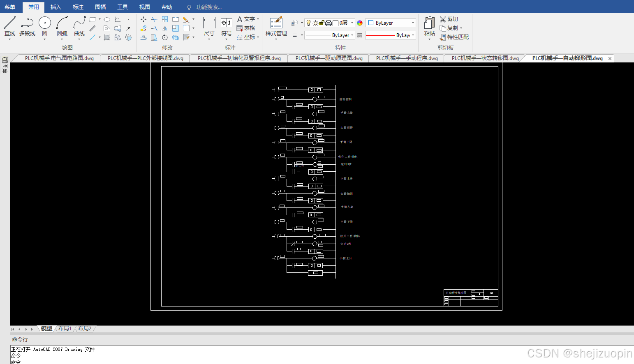Open the red-line ByLayer dropdown
Image resolution: width=634 pixels, height=364 pixels.
(x=391, y=35)
